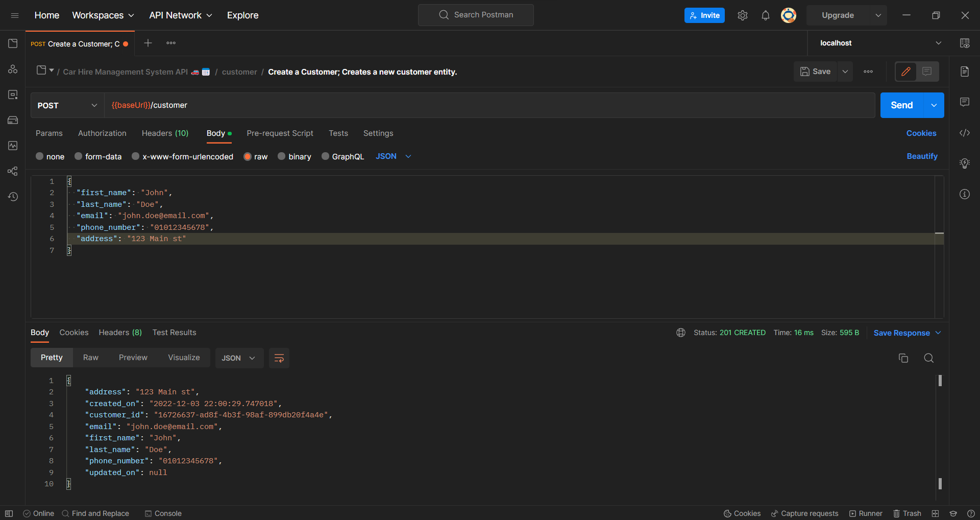Open Mock Servers sidebar icon
This screenshot has width=980, height=520.
click(x=13, y=120)
